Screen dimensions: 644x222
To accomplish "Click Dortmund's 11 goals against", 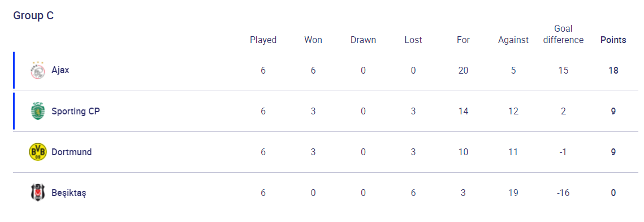I will click(x=513, y=152).
